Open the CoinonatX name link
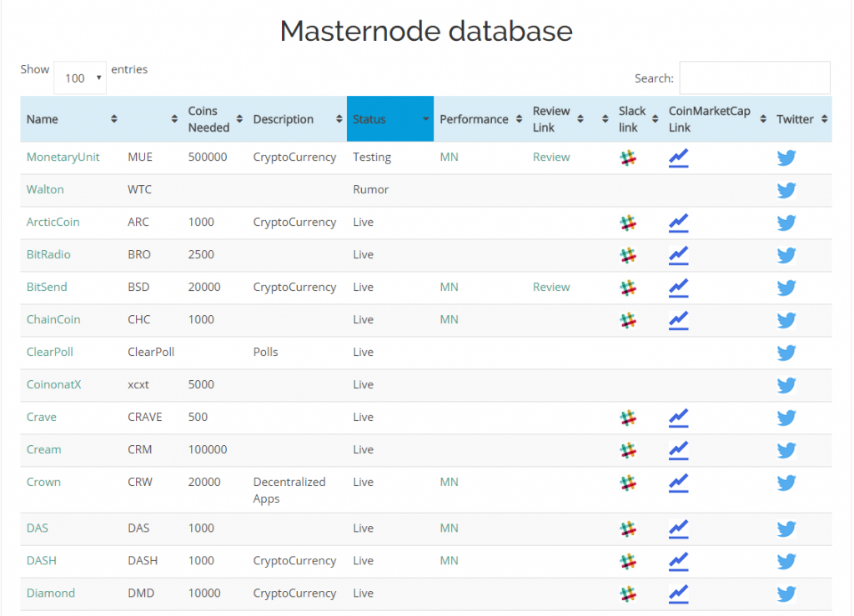The height and width of the screenshot is (616, 854). tap(54, 384)
